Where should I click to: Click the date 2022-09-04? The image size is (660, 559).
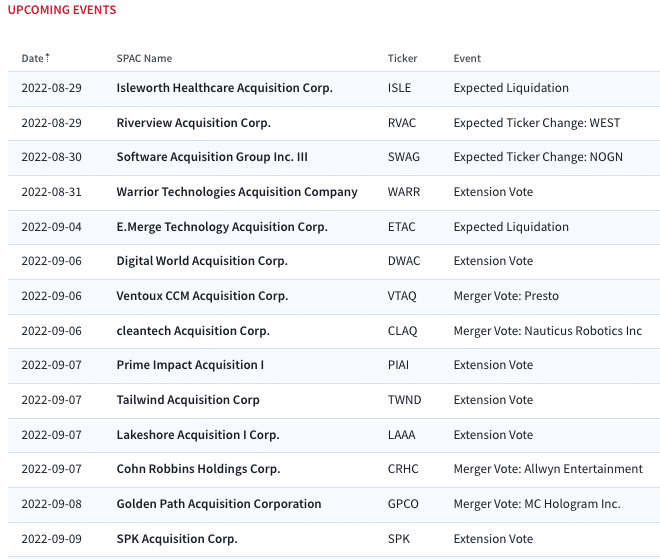[51, 227]
